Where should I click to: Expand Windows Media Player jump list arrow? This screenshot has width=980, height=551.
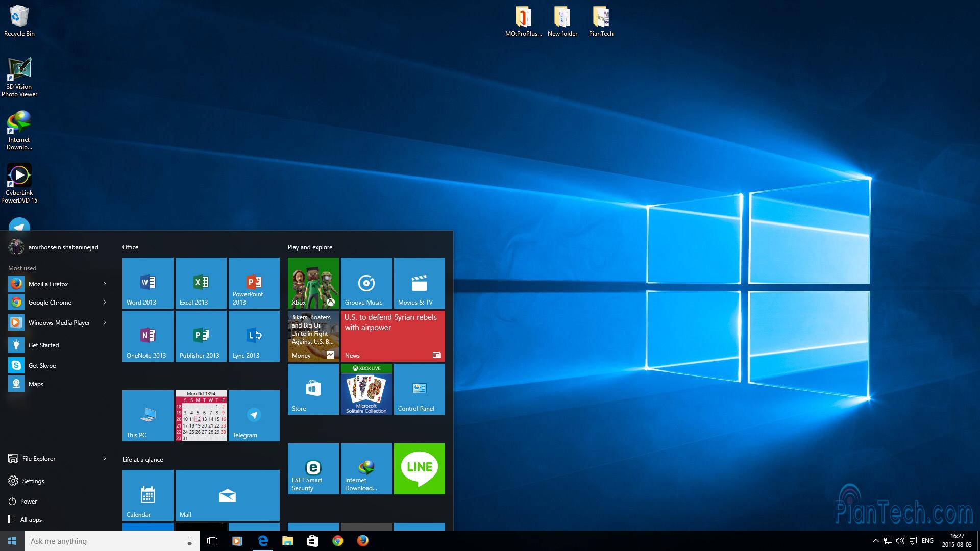click(x=105, y=322)
